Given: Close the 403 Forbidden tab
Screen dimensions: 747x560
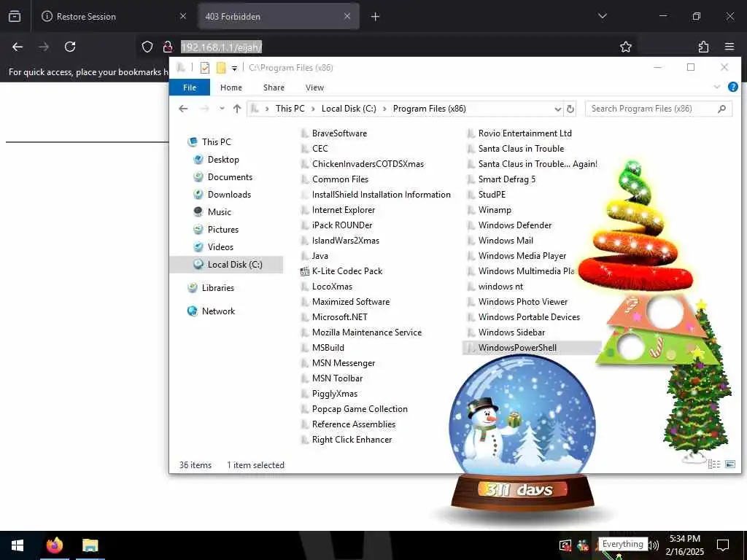Looking at the screenshot, I should pos(347,16).
